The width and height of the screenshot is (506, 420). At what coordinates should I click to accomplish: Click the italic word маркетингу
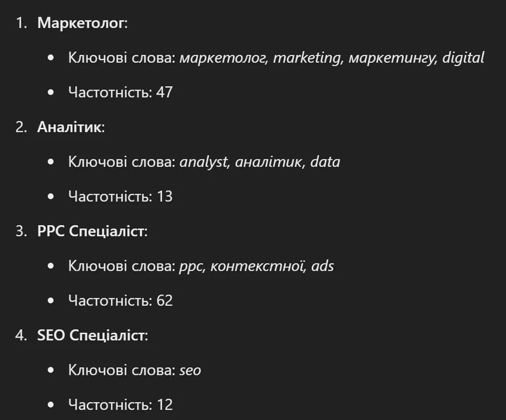(392, 58)
